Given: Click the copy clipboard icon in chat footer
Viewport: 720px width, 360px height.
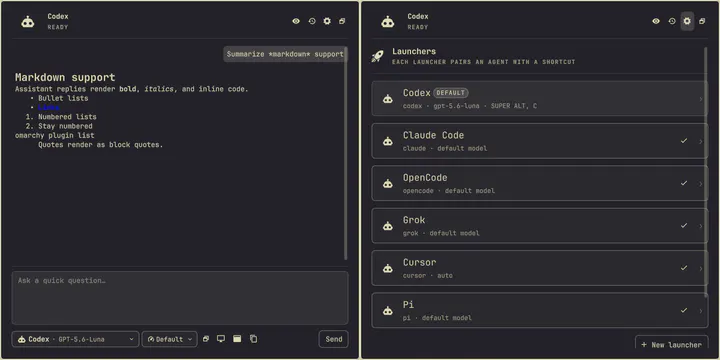Looking at the screenshot, I should point(253,339).
